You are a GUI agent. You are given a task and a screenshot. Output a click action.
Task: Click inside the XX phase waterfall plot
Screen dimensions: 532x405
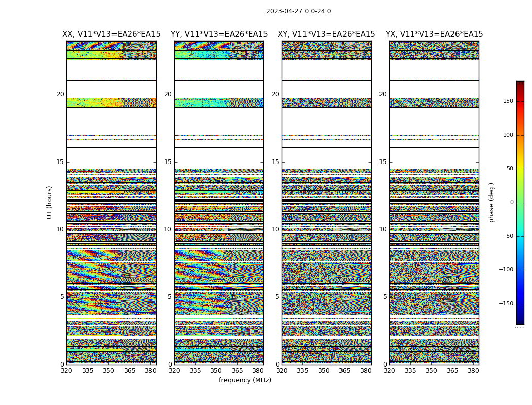pos(111,202)
